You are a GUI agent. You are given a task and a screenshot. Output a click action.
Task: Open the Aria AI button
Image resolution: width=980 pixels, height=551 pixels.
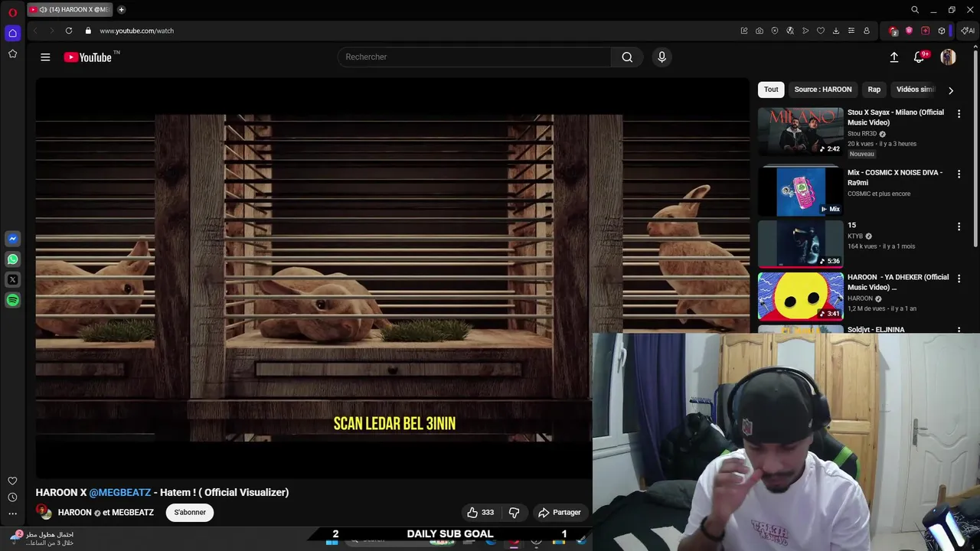[969, 31]
